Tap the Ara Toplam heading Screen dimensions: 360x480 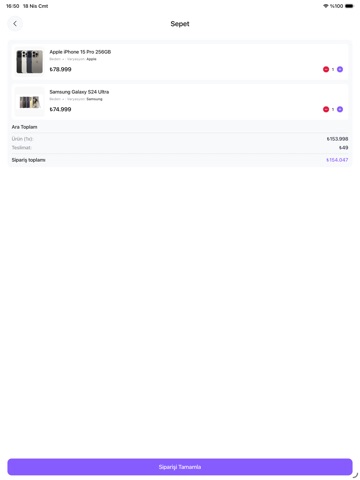point(24,127)
